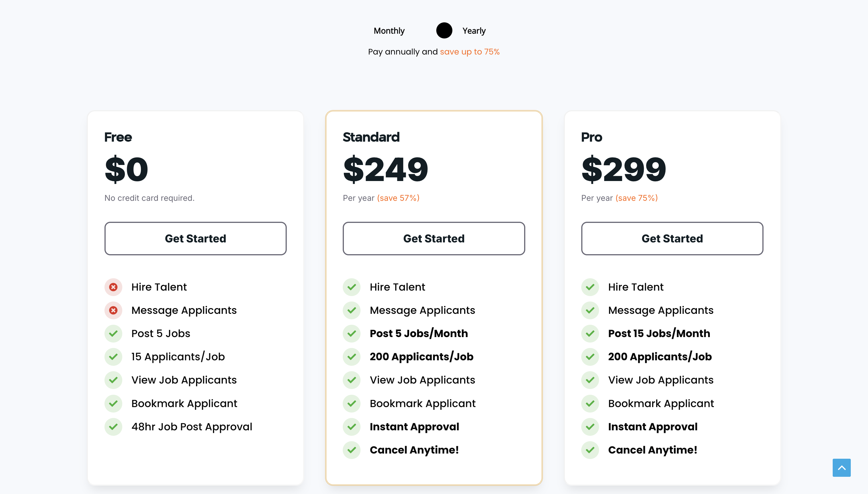Image resolution: width=868 pixels, height=494 pixels.
Task: Click Get Started on the Free plan
Action: point(195,238)
